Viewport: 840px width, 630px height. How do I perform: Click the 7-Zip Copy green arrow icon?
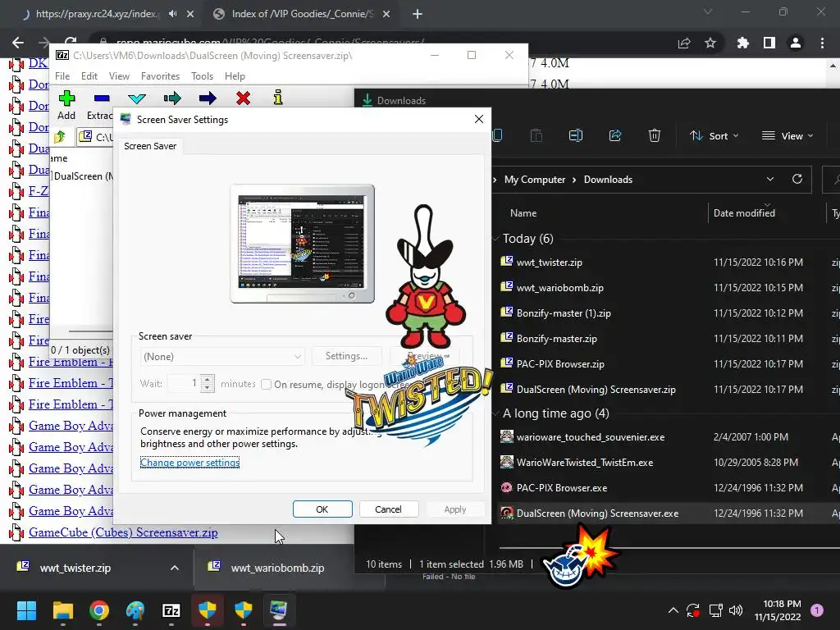point(172,98)
